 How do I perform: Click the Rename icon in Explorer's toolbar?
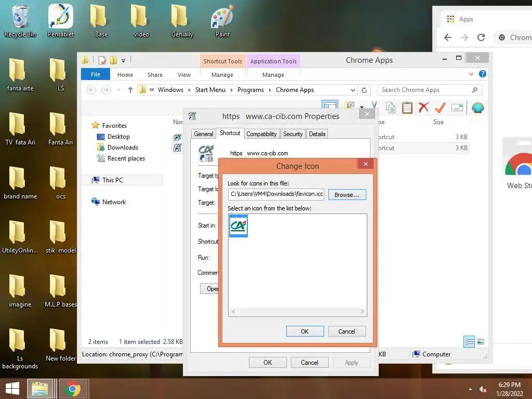tap(457, 108)
